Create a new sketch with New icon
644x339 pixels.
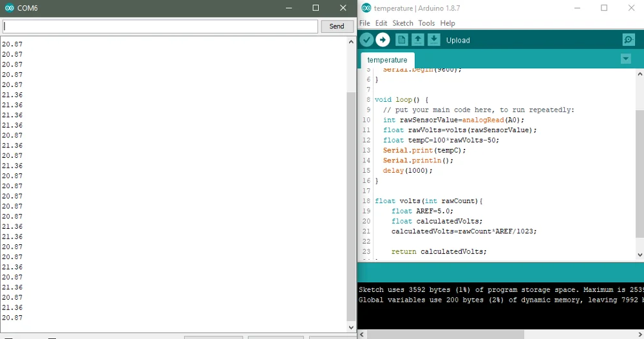pyautogui.click(x=402, y=40)
